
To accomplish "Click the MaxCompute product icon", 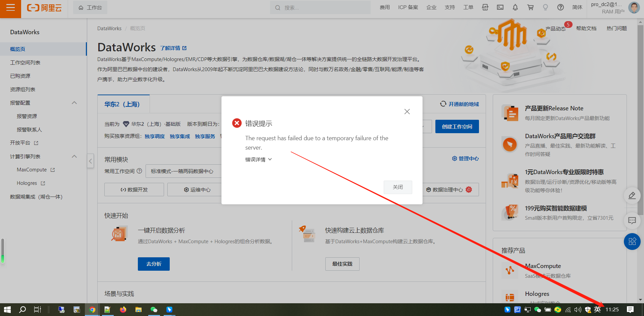I will [510, 270].
